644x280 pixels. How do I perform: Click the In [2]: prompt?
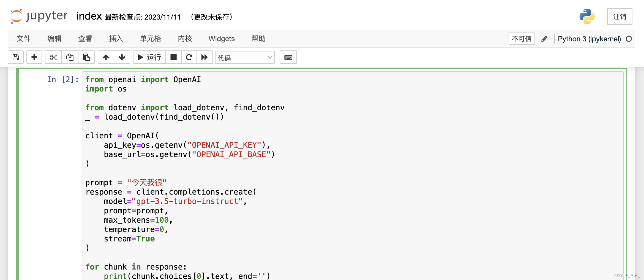coord(63,79)
